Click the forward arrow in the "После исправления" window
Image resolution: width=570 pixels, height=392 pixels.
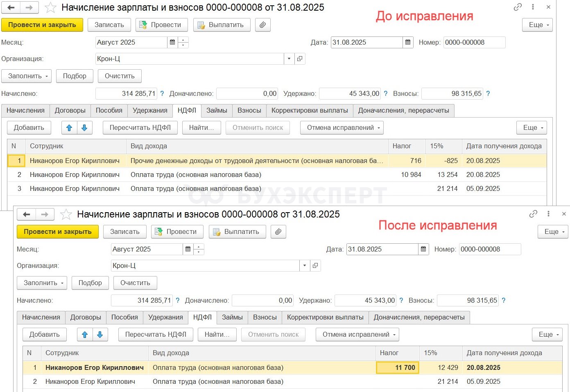click(x=45, y=214)
